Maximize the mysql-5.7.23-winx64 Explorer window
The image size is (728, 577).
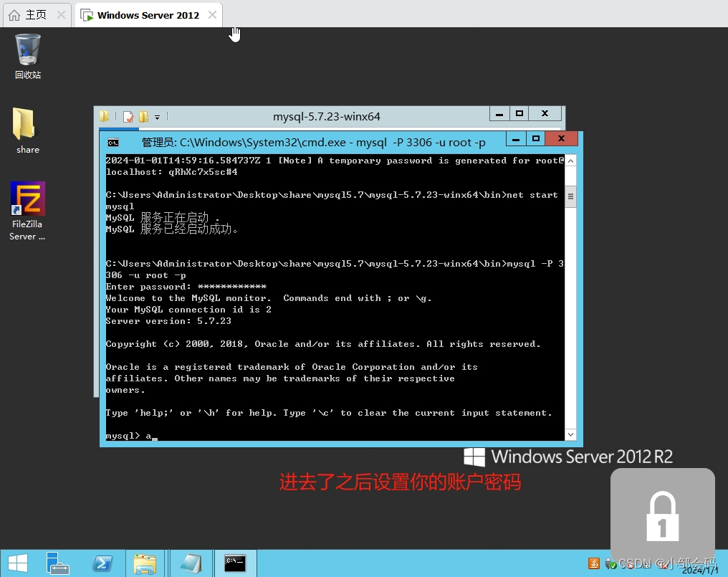519,113
